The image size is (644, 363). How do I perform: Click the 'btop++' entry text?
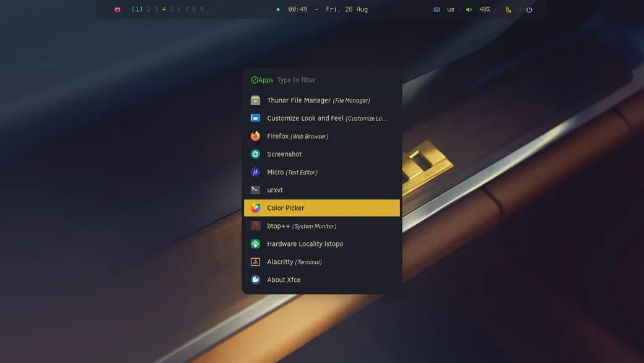tap(279, 226)
